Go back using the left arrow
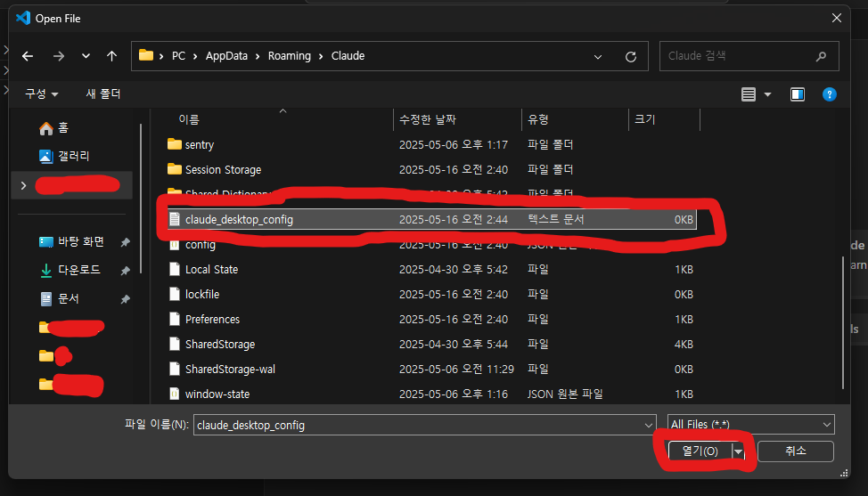Image resolution: width=868 pixels, height=496 pixels. click(x=28, y=56)
